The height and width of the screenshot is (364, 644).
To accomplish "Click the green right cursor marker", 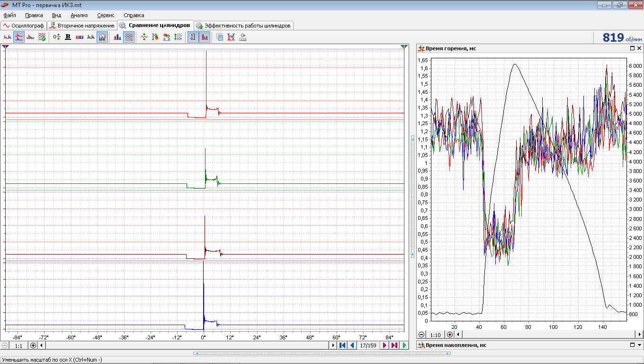I will click(x=404, y=47).
